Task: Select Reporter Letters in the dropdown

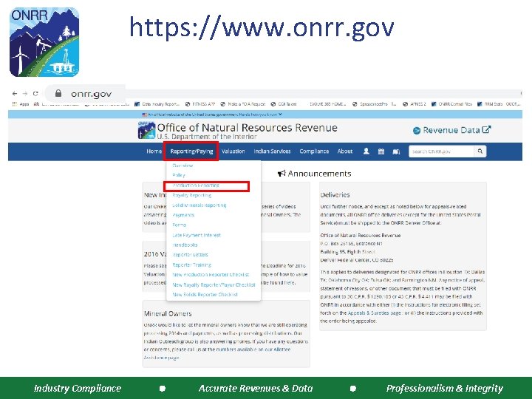Action: (190, 255)
